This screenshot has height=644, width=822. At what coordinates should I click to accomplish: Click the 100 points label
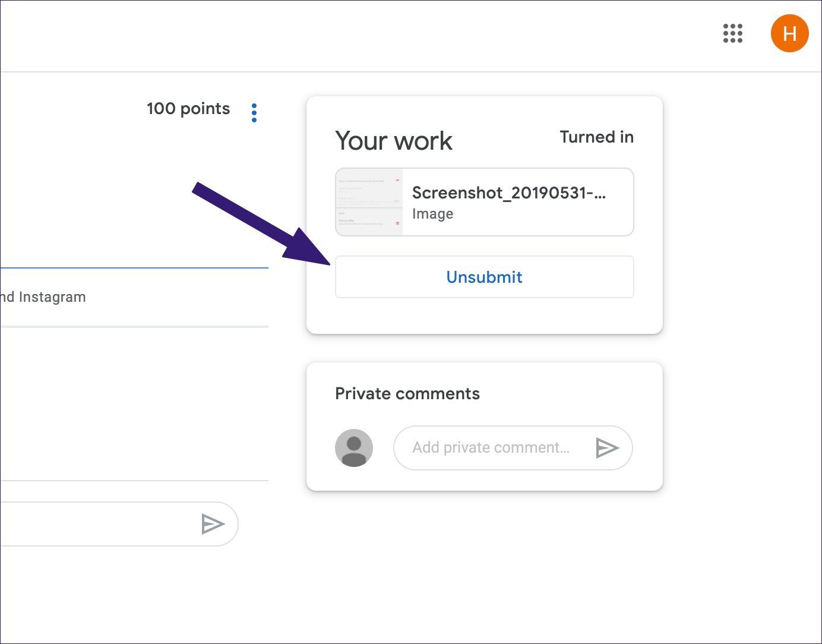188,109
